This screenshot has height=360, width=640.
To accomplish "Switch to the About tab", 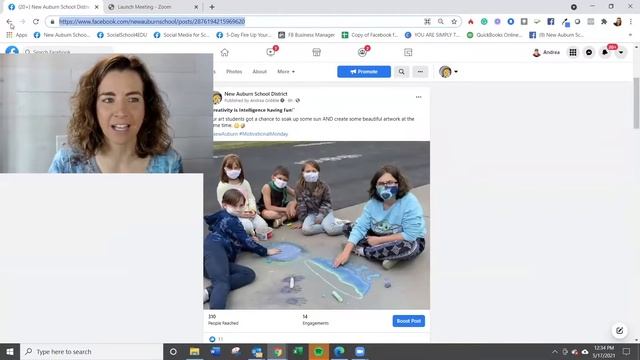I will (259, 72).
